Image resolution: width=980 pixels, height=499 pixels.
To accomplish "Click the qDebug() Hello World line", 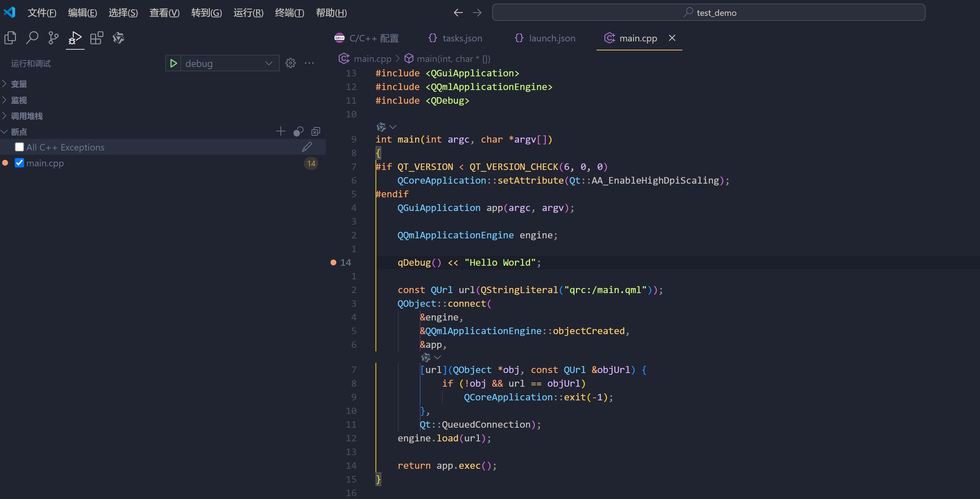I will [469, 262].
